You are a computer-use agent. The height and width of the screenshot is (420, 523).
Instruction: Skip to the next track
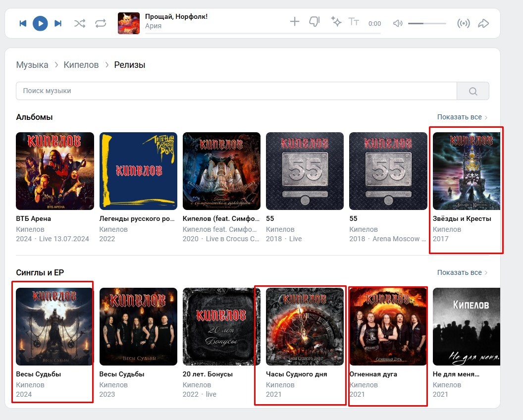click(58, 23)
